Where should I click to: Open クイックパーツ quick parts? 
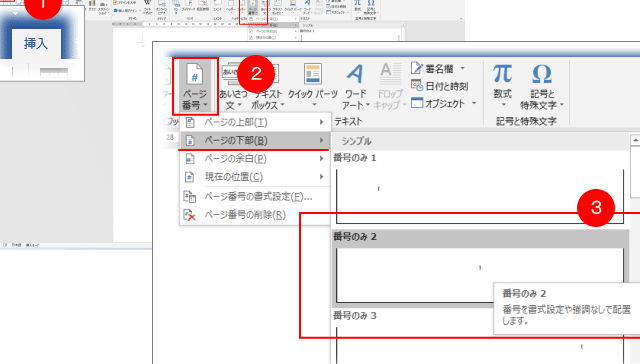313,86
